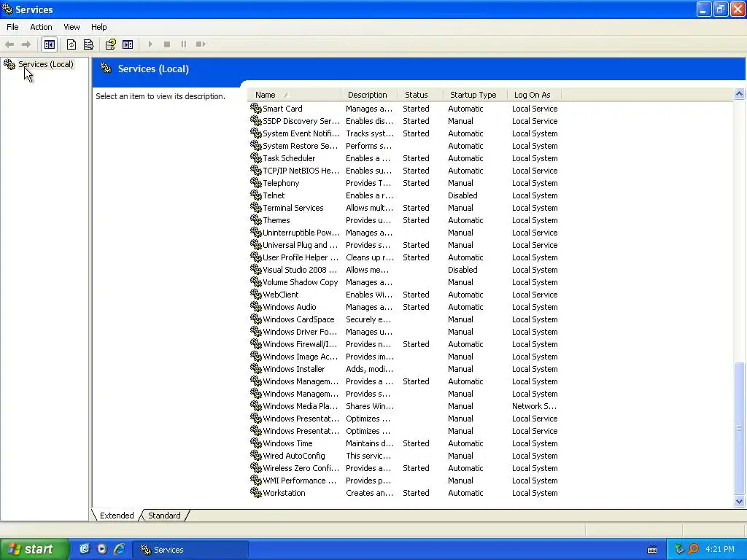The image size is (747, 560).
Task: Click the Forward arrow toolbar icon
Action: point(26,44)
